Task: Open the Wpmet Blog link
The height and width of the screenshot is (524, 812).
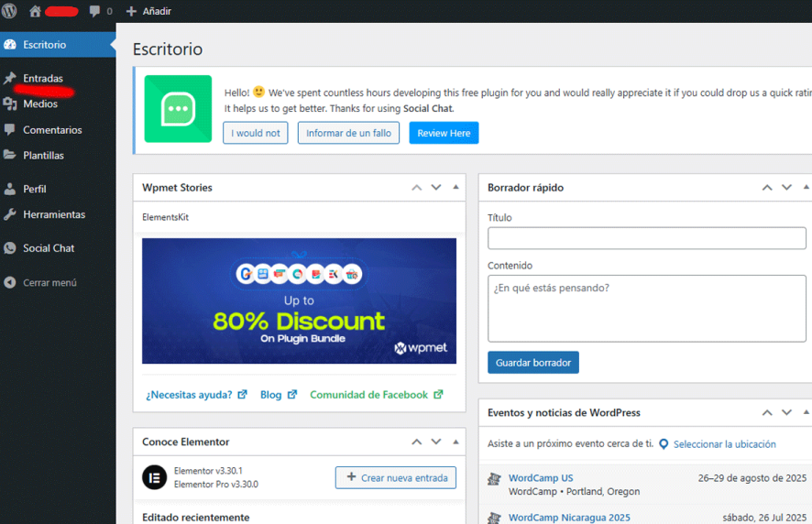Action: coord(279,395)
